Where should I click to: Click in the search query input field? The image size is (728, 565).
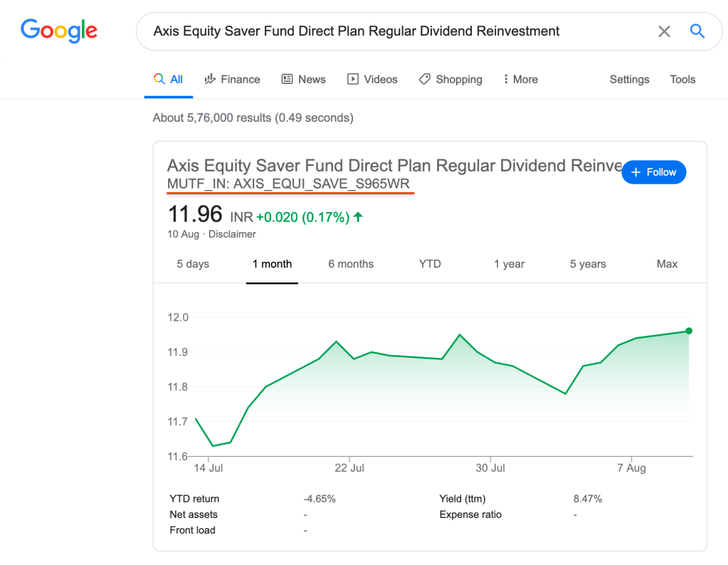[x=391, y=31]
